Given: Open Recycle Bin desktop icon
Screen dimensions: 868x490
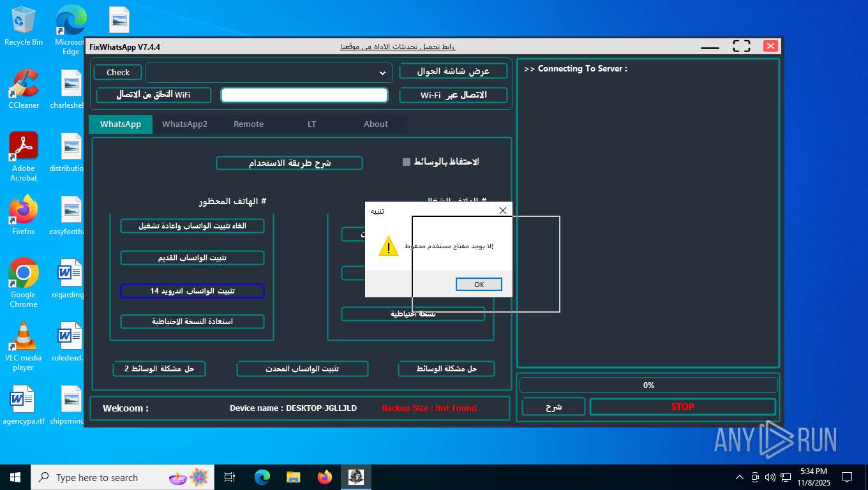Looking at the screenshot, I should [x=24, y=27].
